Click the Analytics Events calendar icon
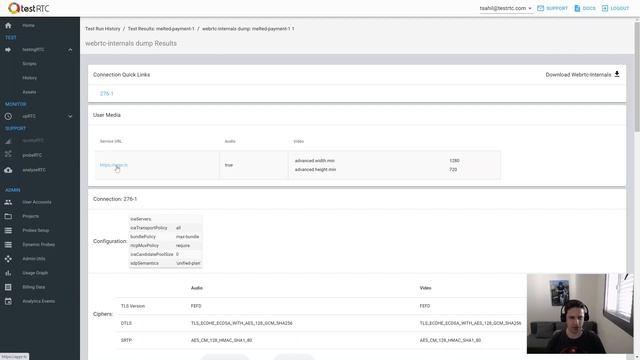The height and width of the screenshot is (360, 640). [8, 301]
